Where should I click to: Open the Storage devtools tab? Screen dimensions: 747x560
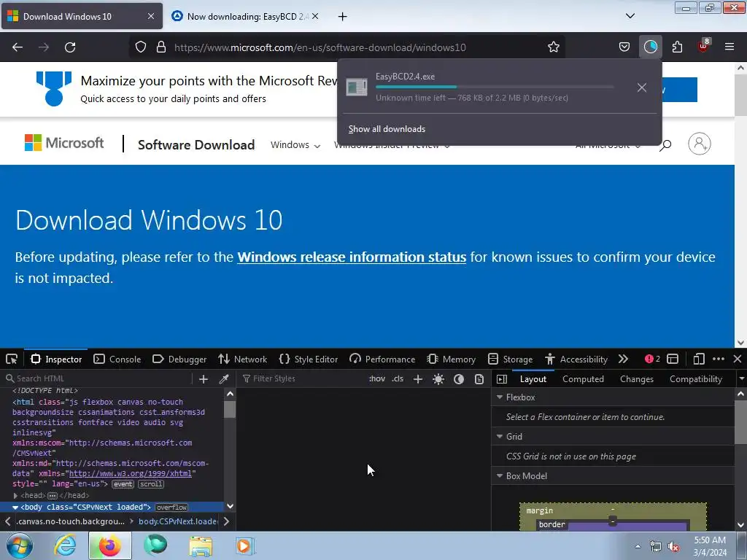click(510, 359)
